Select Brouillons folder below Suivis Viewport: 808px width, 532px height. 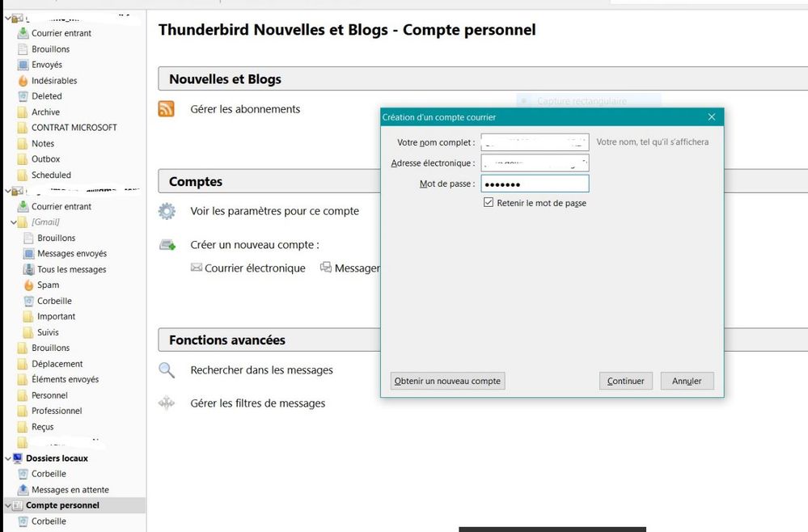click(x=50, y=348)
